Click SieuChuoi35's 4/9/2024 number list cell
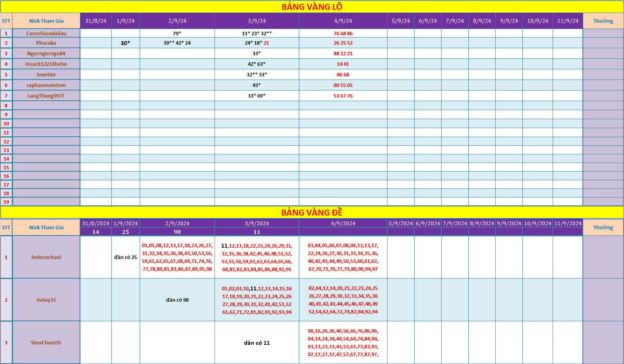 coord(343,342)
